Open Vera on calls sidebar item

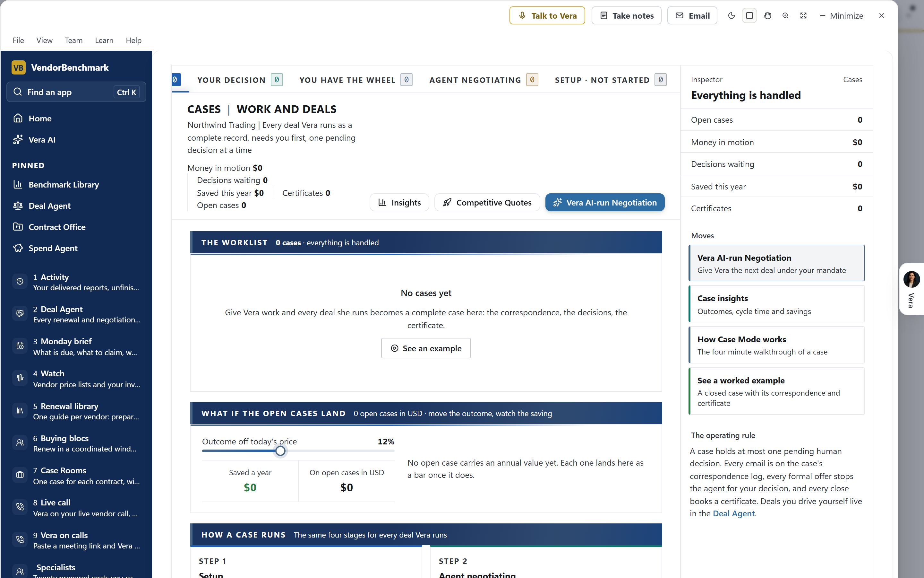76,540
